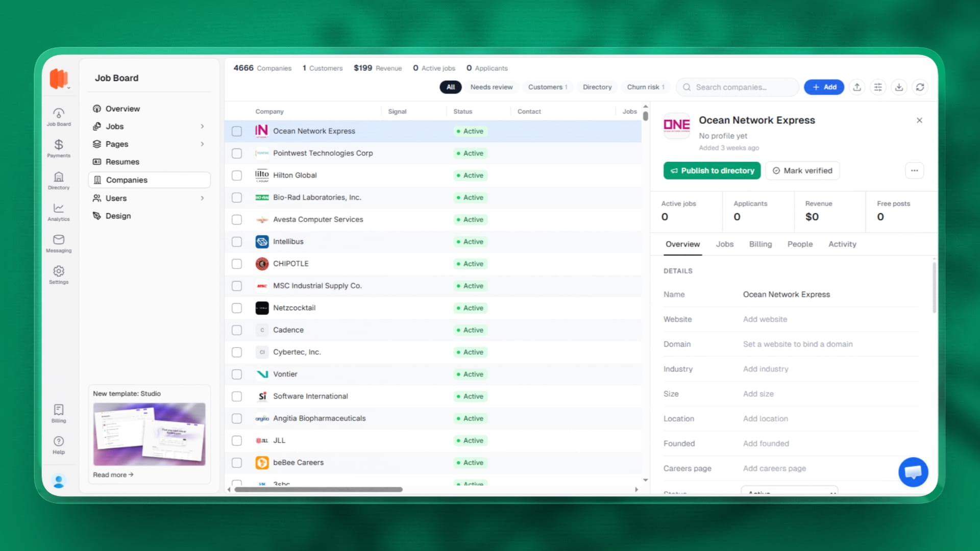Click the user avatar icon
This screenshot has width=980, height=551.
[59, 481]
